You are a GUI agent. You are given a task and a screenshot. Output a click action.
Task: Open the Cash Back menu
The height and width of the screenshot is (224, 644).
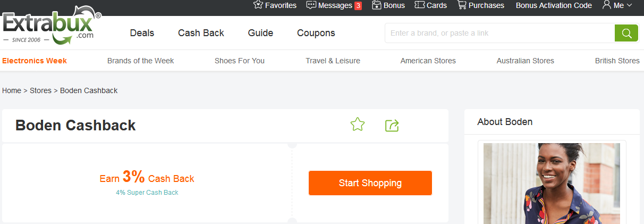click(x=201, y=33)
